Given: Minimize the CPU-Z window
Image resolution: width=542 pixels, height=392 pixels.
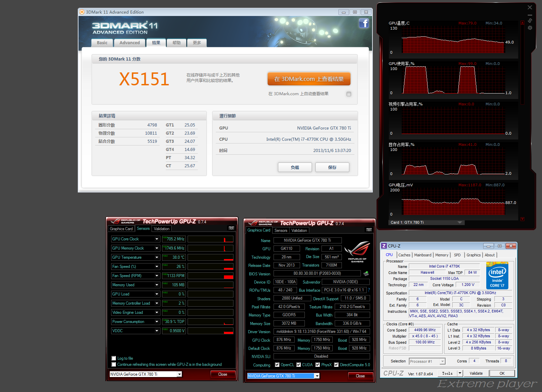Looking at the screenshot, I should (488, 246).
